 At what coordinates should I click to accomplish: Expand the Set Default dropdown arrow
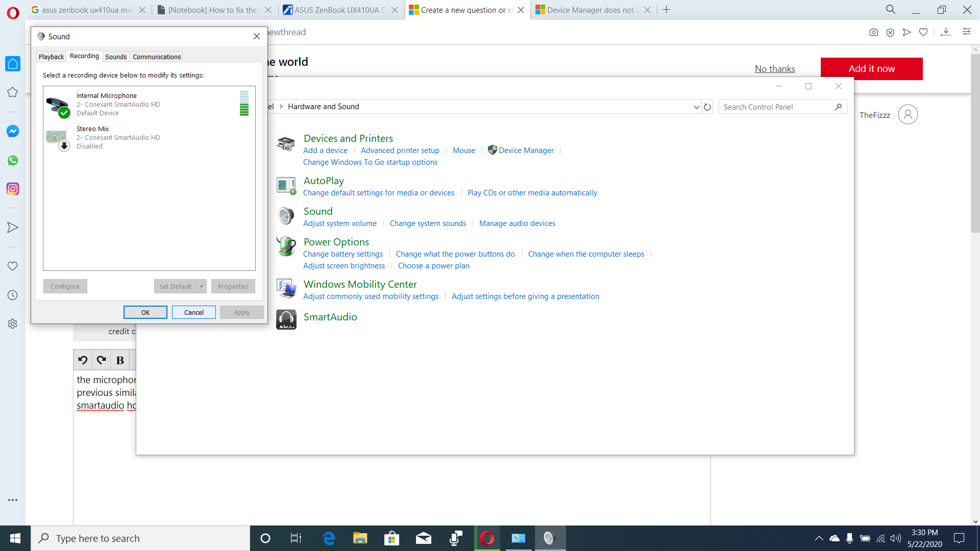(x=202, y=286)
